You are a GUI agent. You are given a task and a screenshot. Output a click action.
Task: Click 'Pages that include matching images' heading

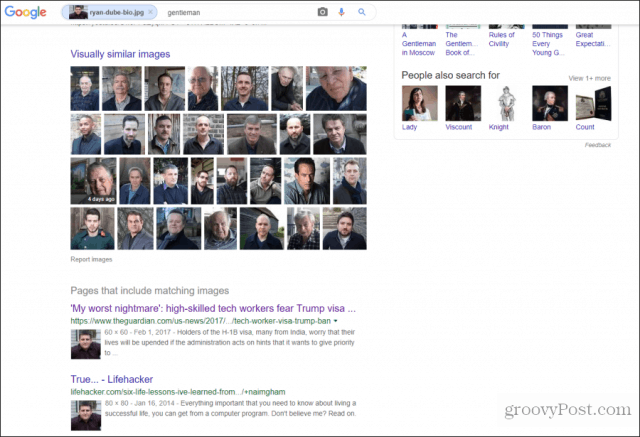click(150, 291)
